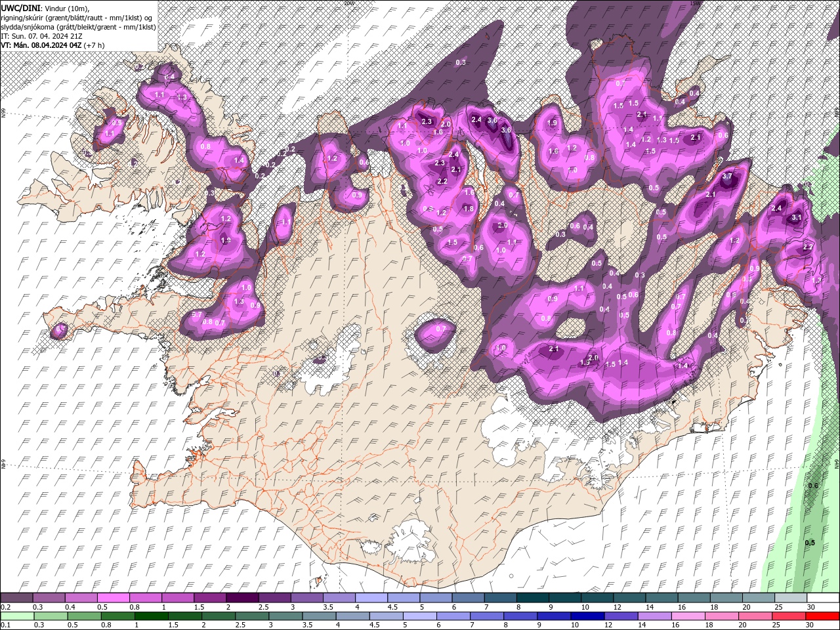Select the coral red 25 swatch, bottom legend row
Viewport: 840px width, 630px height.
pyautogui.click(x=789, y=616)
